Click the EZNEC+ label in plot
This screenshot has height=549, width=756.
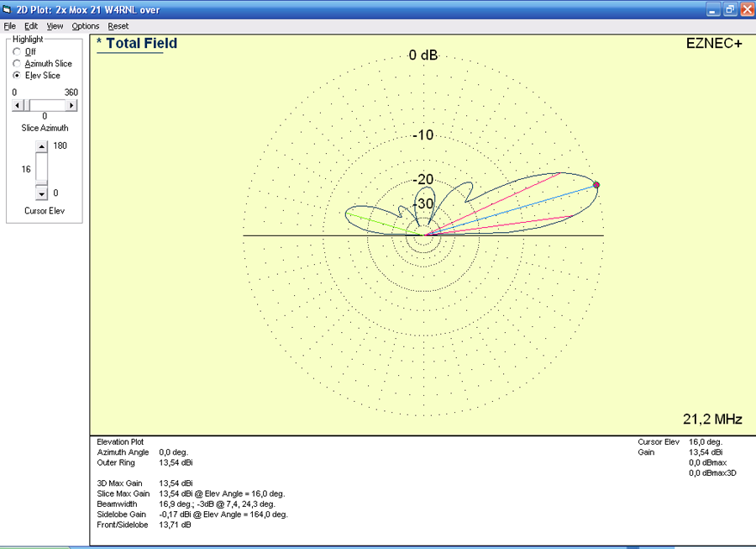[714, 44]
